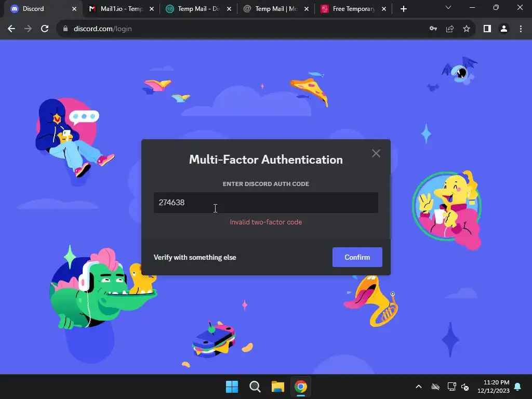Open the Chrome profile menu

(504, 29)
